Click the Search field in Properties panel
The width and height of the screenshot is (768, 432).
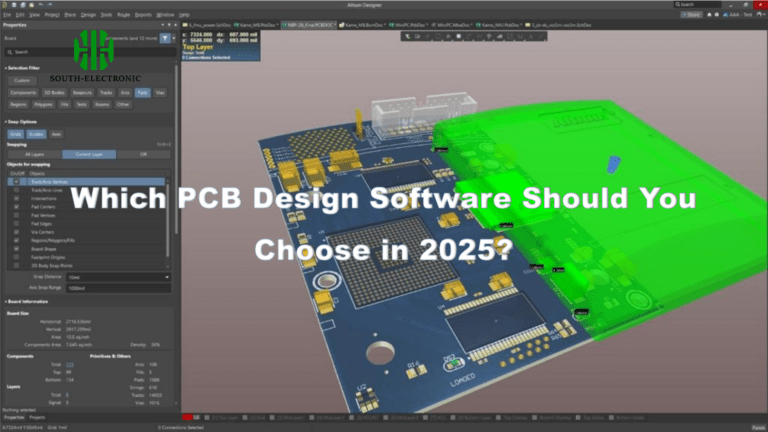(90, 52)
